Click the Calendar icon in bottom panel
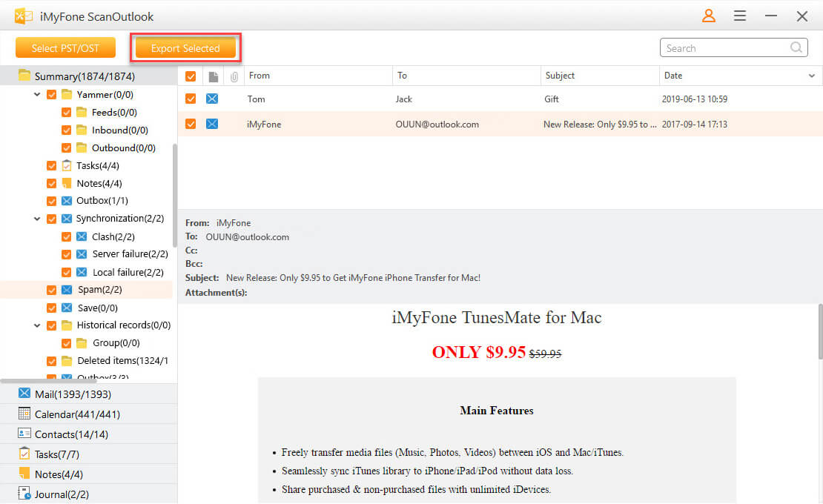 (24, 414)
